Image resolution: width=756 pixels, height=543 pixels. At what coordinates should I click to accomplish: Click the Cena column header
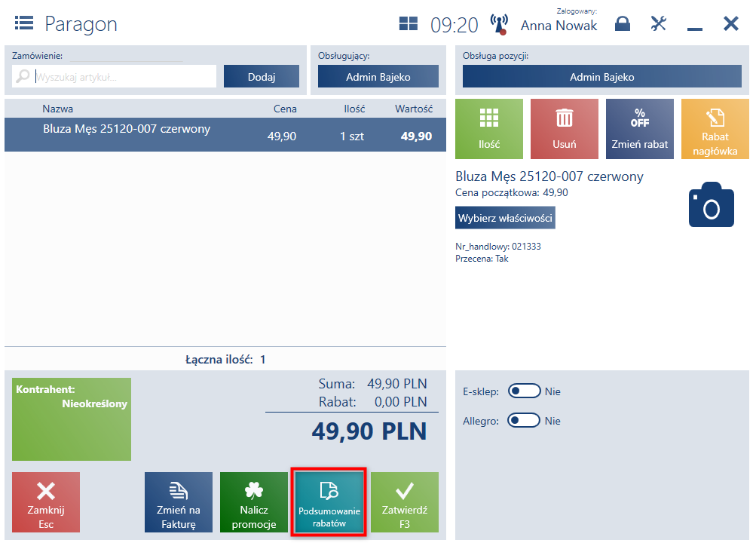click(x=285, y=109)
